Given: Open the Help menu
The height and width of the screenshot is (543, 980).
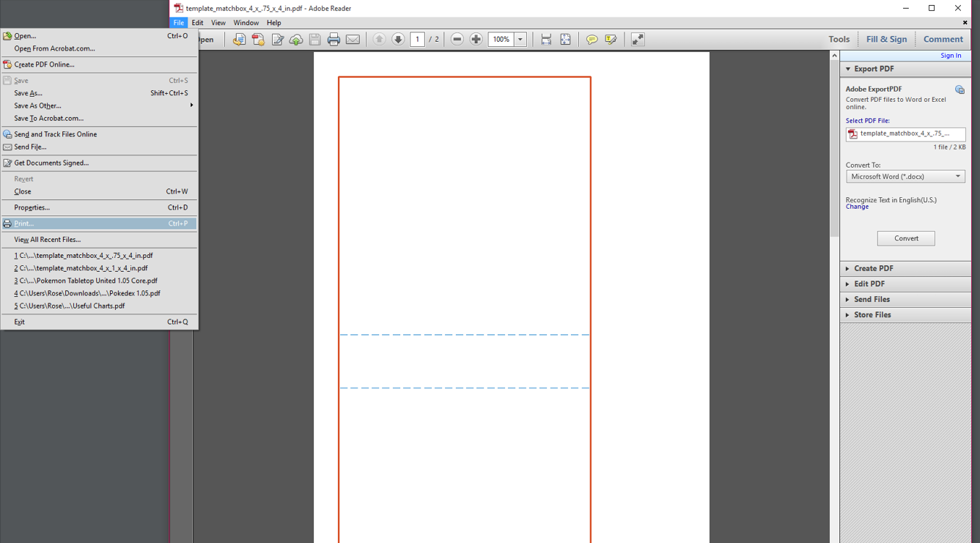Looking at the screenshot, I should coord(273,23).
